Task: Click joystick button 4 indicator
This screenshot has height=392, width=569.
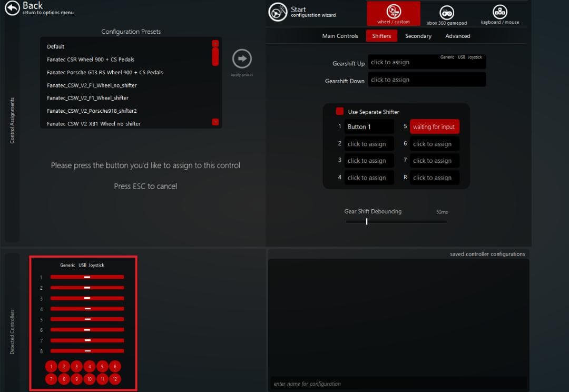Action: [x=90, y=367]
